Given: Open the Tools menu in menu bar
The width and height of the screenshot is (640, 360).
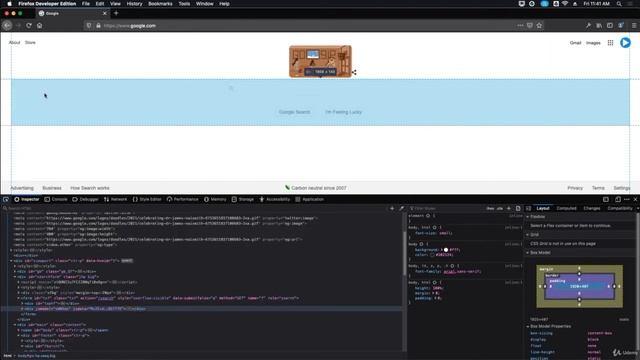Looking at the screenshot, I should pos(184,4).
